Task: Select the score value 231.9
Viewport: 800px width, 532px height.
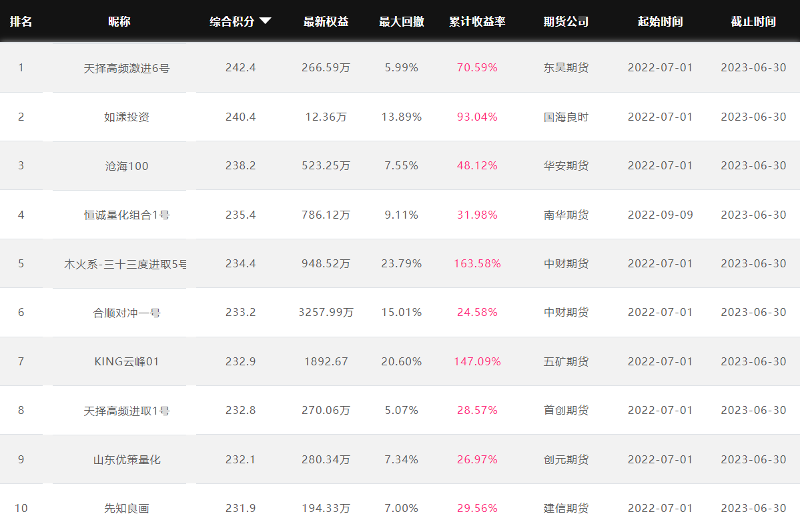Action: (x=241, y=508)
